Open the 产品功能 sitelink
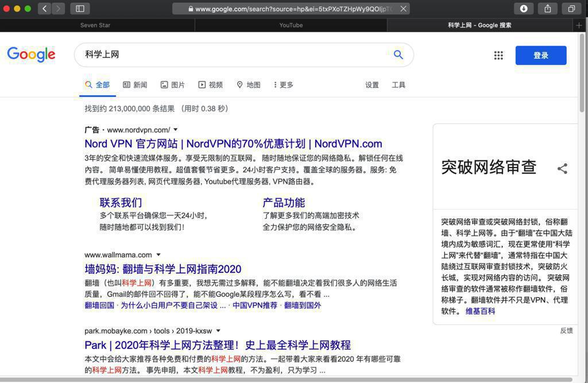Viewport: 588px width, 383px height. (x=284, y=203)
